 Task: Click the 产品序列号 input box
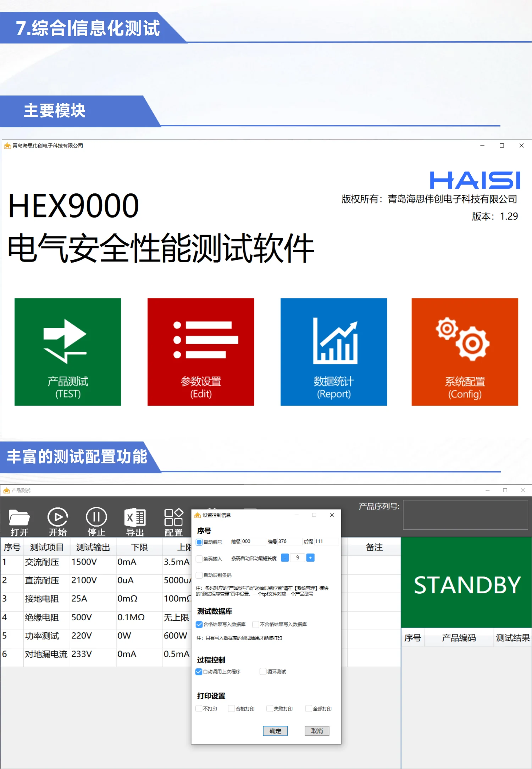point(465,515)
